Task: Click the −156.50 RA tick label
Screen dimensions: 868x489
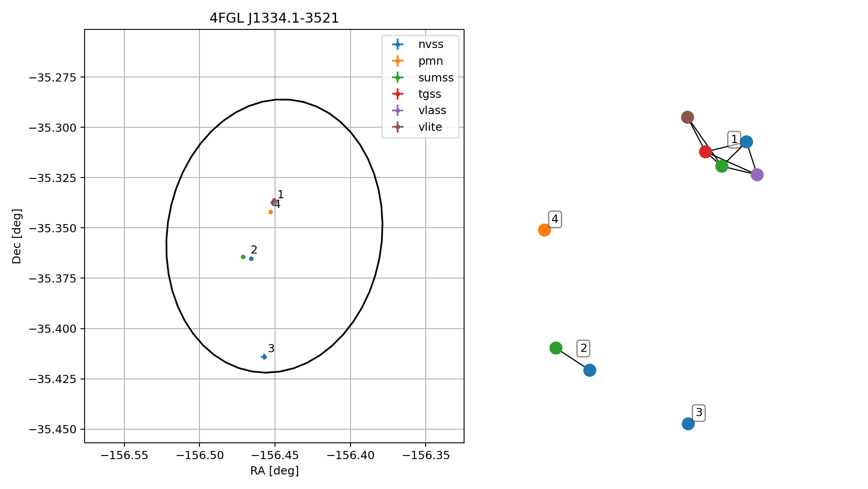Action: pos(200,455)
